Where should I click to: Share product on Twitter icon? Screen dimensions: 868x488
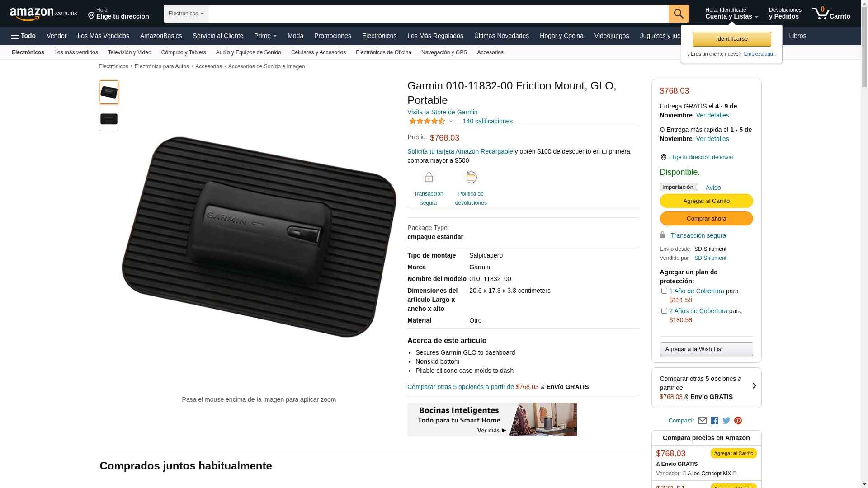726,421
